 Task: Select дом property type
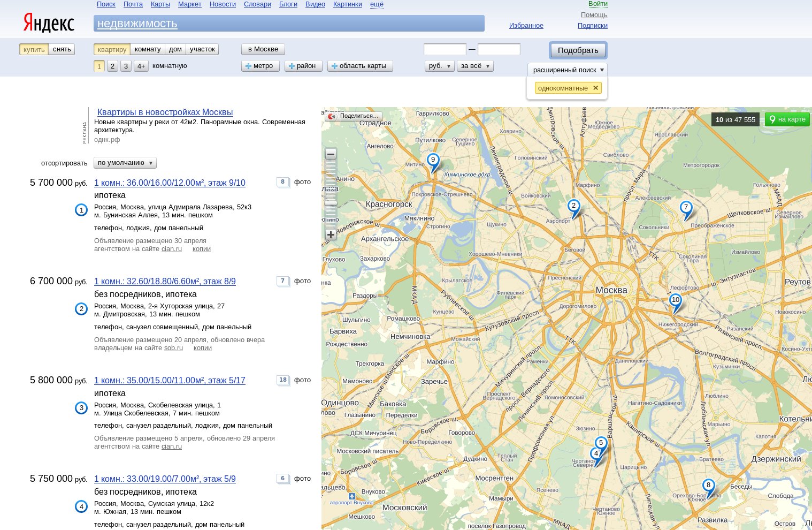(x=175, y=49)
